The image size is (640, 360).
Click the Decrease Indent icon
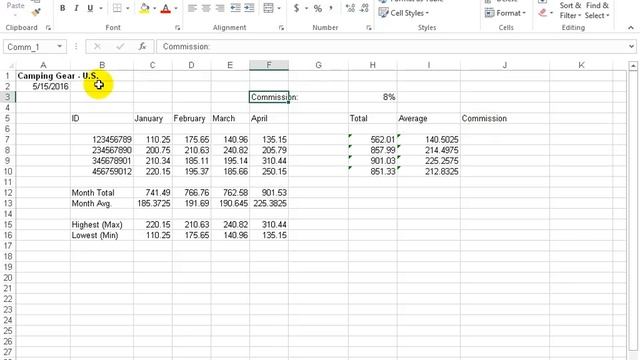point(236,8)
